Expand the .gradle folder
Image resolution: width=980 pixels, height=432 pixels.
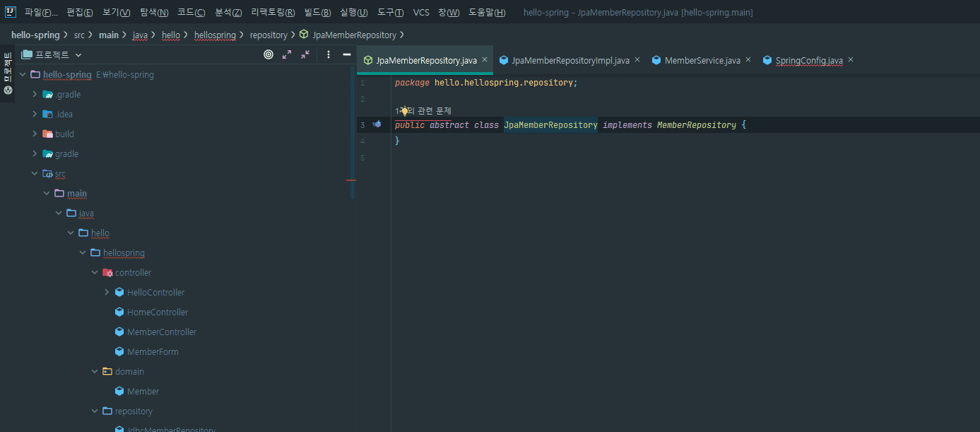point(35,94)
